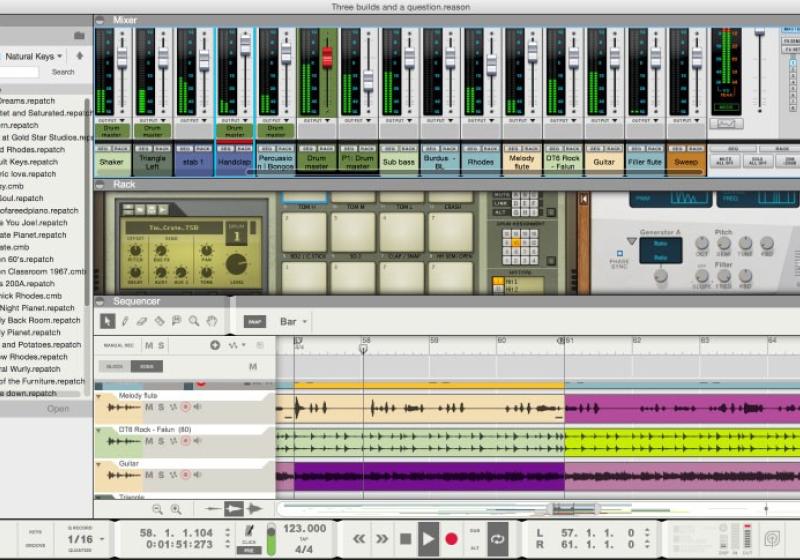Click the Open button below patch list

(x=58, y=408)
